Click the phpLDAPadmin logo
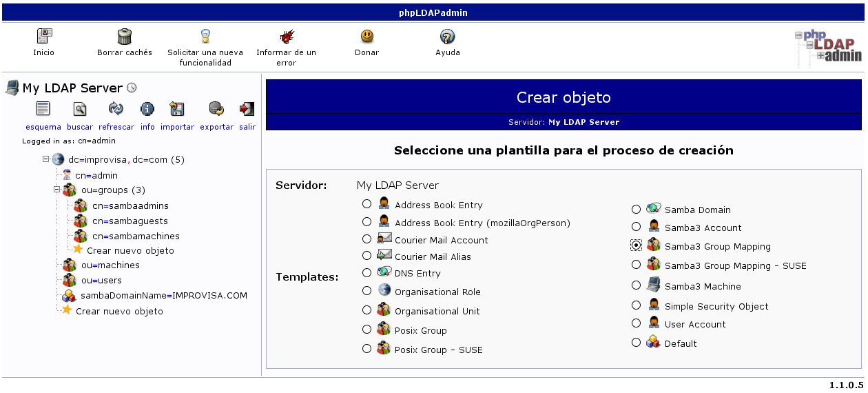This screenshot has height=393, width=868. 827,48
